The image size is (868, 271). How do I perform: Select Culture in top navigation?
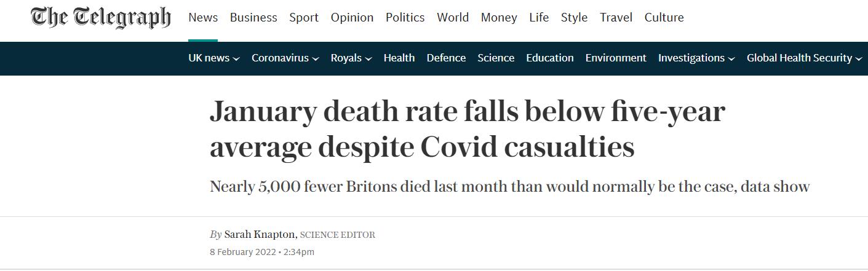coord(664,18)
